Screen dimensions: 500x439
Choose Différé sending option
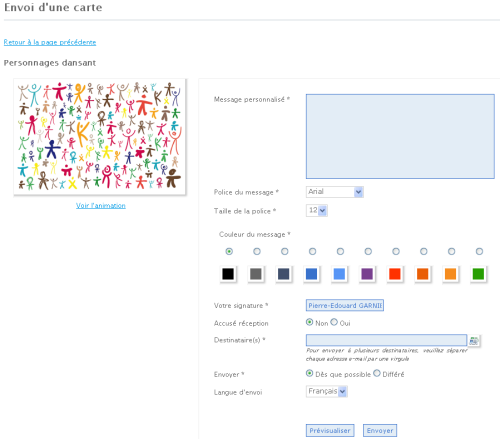click(x=377, y=373)
